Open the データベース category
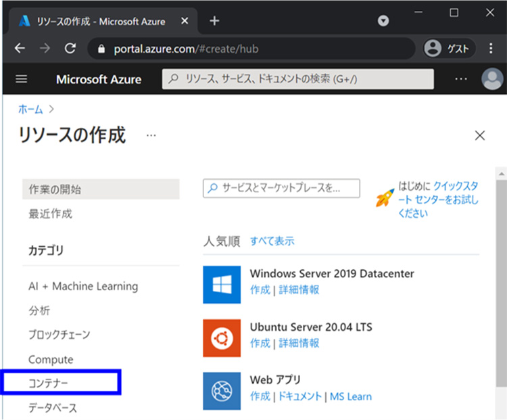 53,408
